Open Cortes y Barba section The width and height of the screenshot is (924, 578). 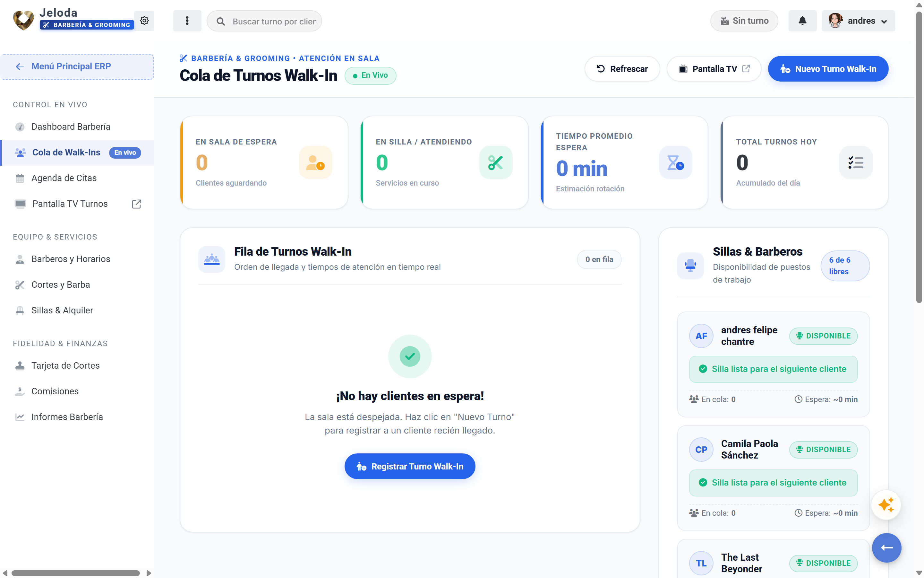tap(78, 285)
